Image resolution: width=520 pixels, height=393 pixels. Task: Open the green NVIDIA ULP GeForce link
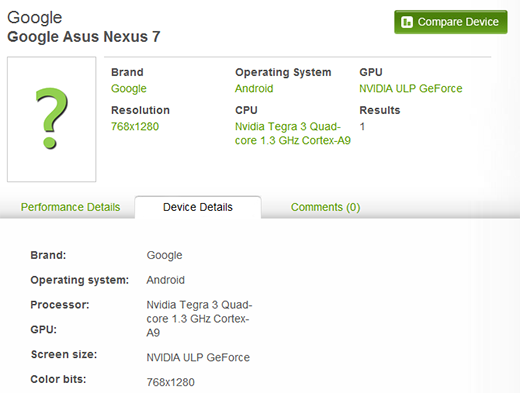(411, 88)
